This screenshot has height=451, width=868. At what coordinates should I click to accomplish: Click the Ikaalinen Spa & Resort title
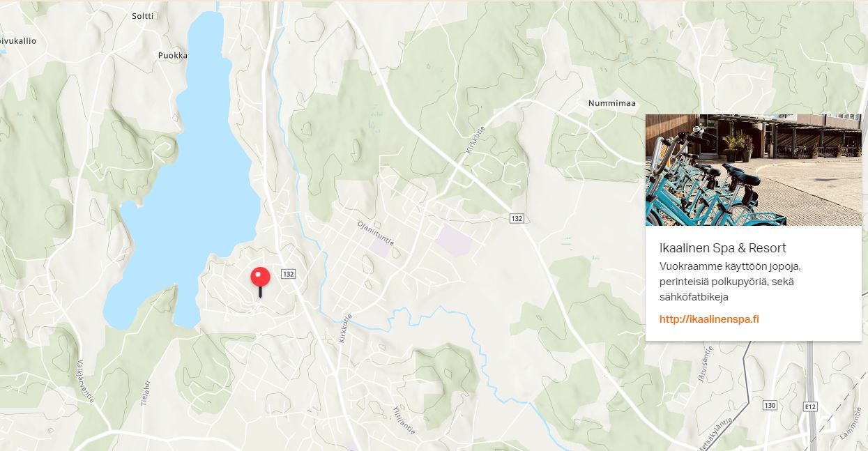(x=723, y=248)
